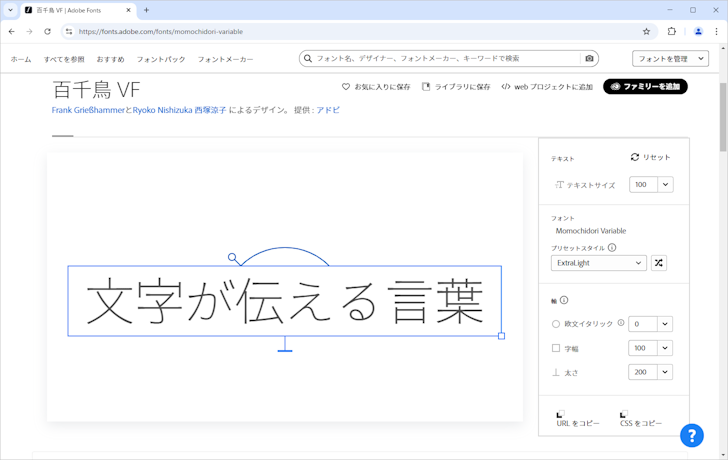Close the 百千鳥 VF tab
The height and width of the screenshot is (460, 728).
pyautogui.click(x=129, y=10)
